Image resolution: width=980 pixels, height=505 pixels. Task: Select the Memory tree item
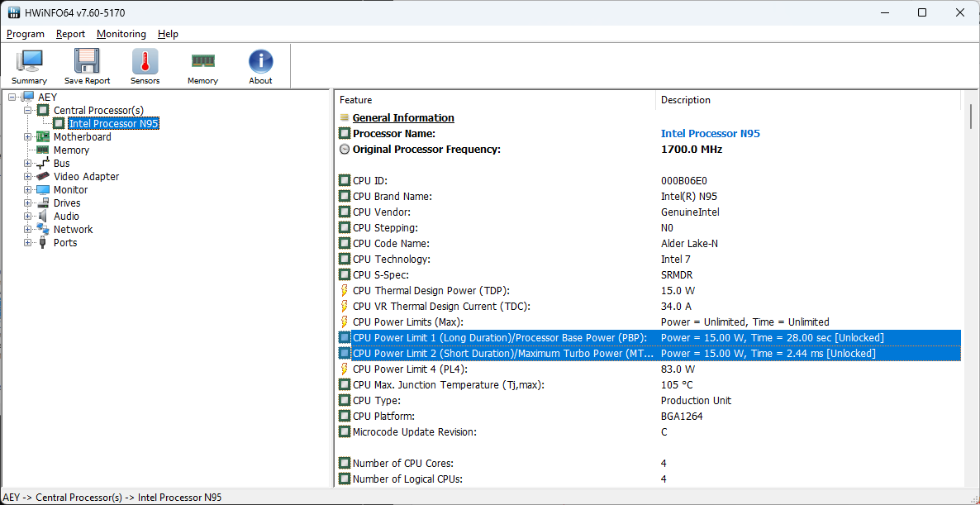coord(71,150)
